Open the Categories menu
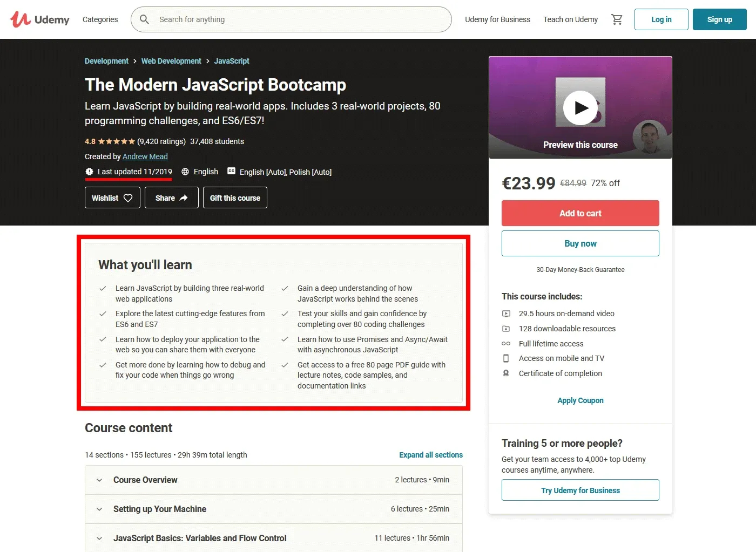Viewport: 756px width, 552px height. (x=100, y=19)
